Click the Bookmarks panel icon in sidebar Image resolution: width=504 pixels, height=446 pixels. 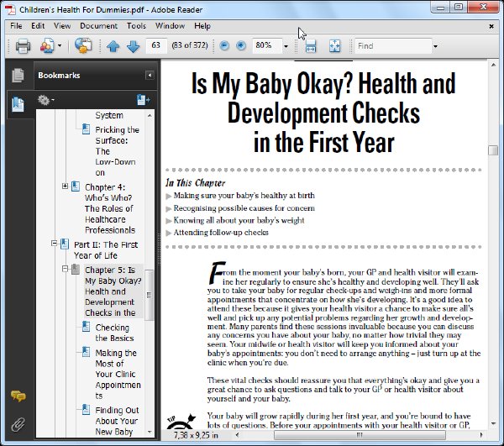pyautogui.click(x=18, y=104)
